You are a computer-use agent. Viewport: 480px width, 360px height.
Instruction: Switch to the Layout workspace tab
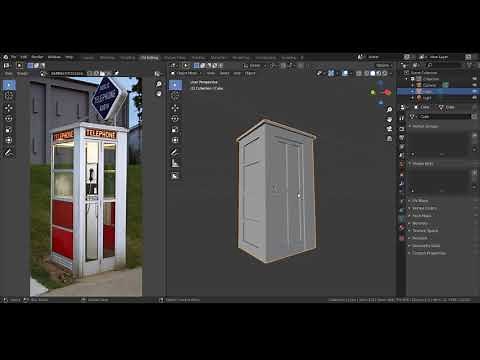pos(88,58)
